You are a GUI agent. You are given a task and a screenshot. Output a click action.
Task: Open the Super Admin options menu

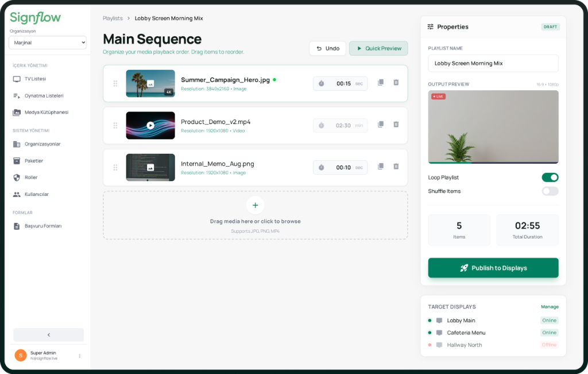(79, 356)
